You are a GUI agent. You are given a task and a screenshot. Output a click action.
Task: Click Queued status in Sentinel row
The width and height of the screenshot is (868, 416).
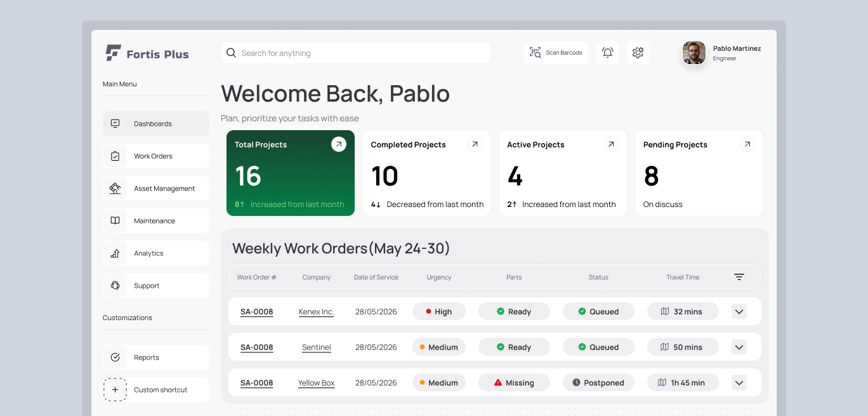pyautogui.click(x=598, y=347)
